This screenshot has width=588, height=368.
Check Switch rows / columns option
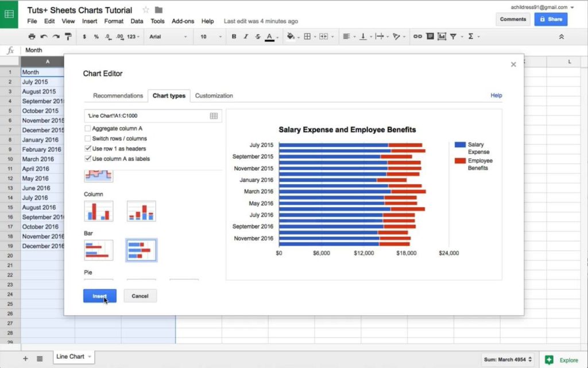(x=88, y=139)
